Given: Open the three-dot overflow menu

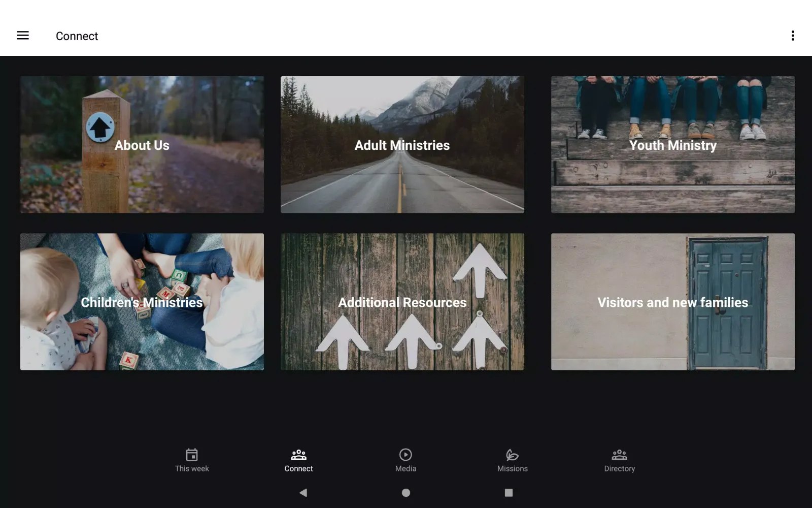Looking at the screenshot, I should 792,36.
